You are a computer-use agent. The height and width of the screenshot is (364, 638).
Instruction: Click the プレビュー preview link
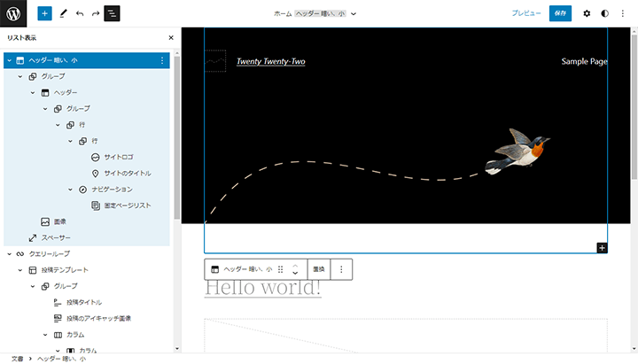(x=525, y=13)
